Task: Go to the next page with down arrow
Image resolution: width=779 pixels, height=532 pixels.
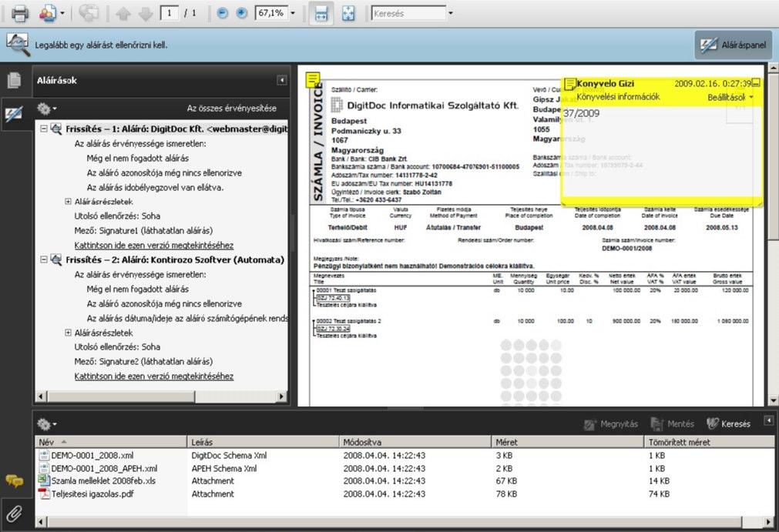Action: click(x=146, y=14)
